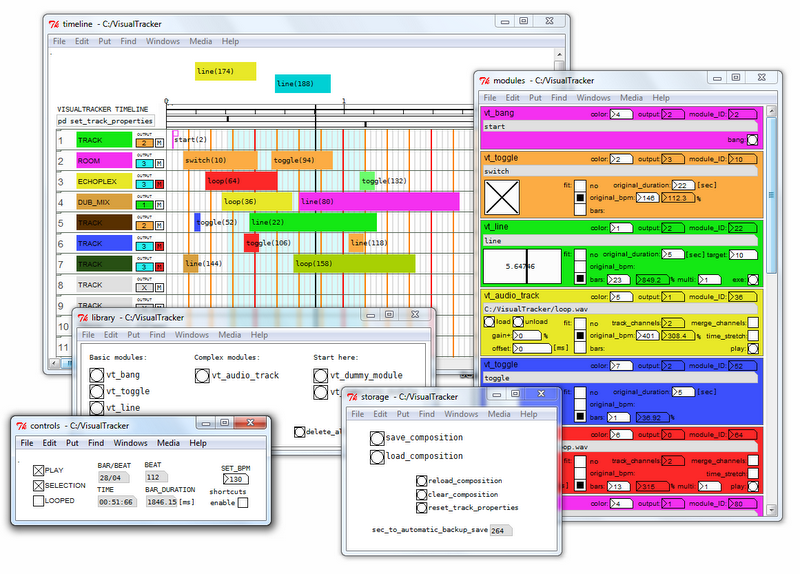
Task: Click the vt_bang bang circle in library
Action: (96, 375)
